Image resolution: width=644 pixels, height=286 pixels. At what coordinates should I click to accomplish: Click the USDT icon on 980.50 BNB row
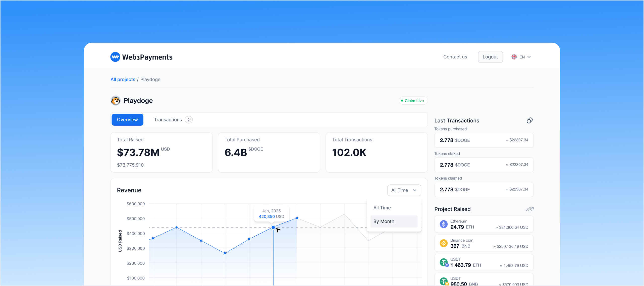(x=444, y=281)
